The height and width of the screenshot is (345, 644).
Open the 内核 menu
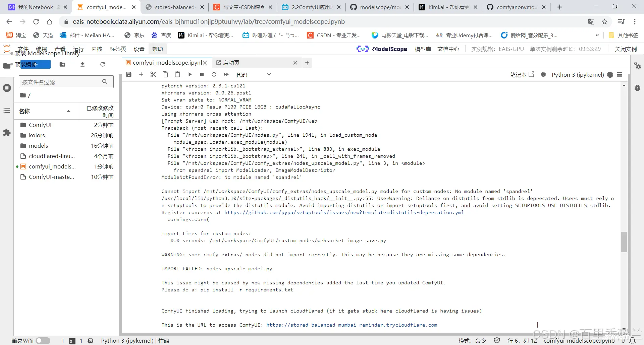point(97,49)
